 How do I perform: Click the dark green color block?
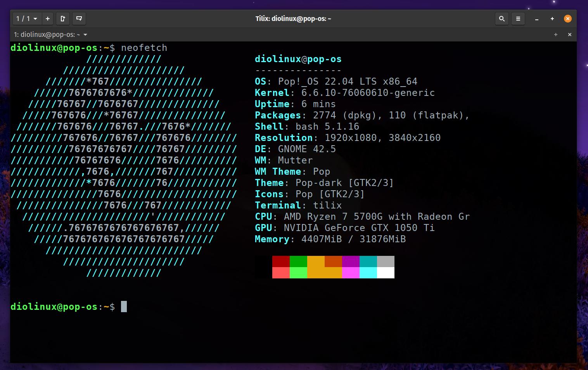(x=298, y=261)
